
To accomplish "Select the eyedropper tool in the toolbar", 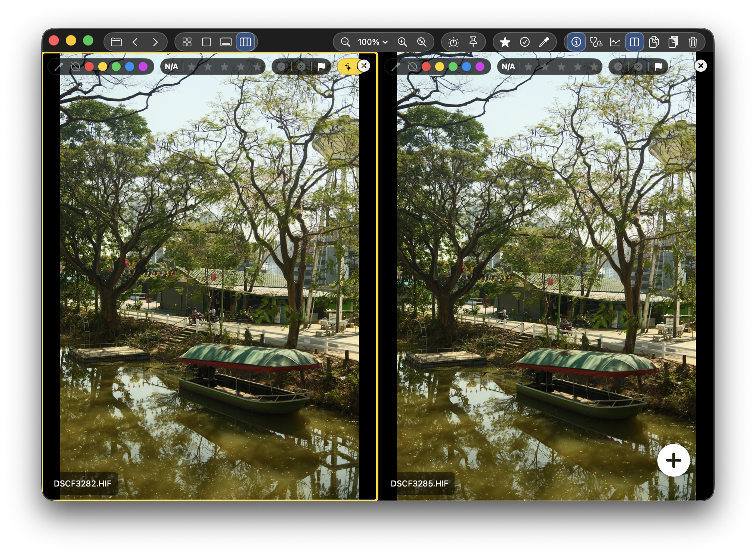I will click(544, 42).
